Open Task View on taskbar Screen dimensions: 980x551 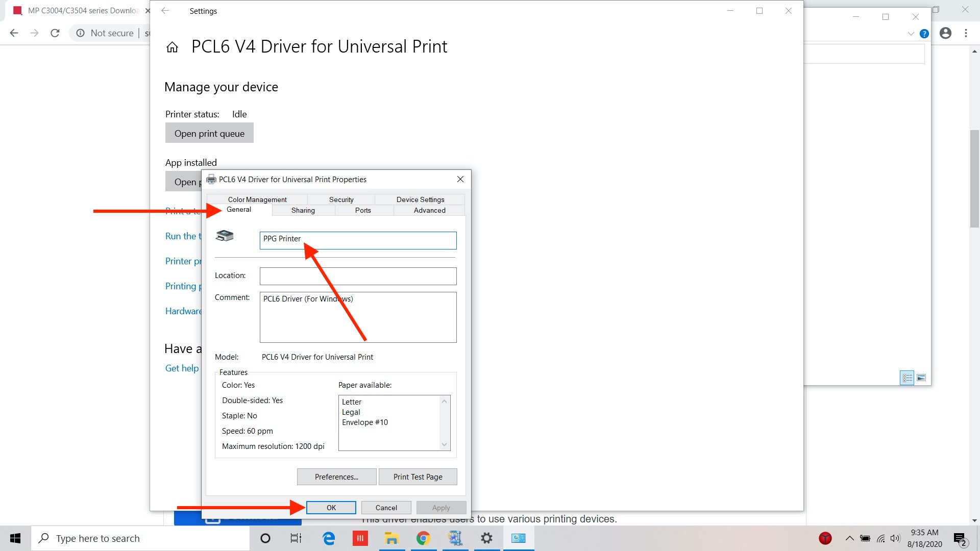(296, 538)
